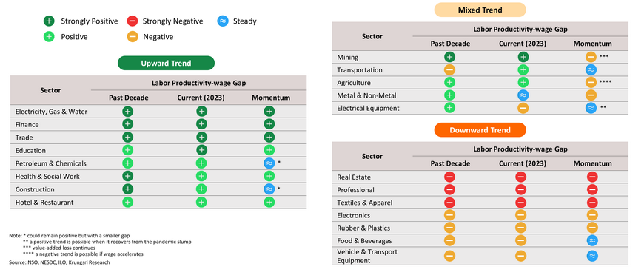The width and height of the screenshot is (644, 275).
Task: Click Metal & Non-Metal Current steady icon
Action: [x=523, y=95]
